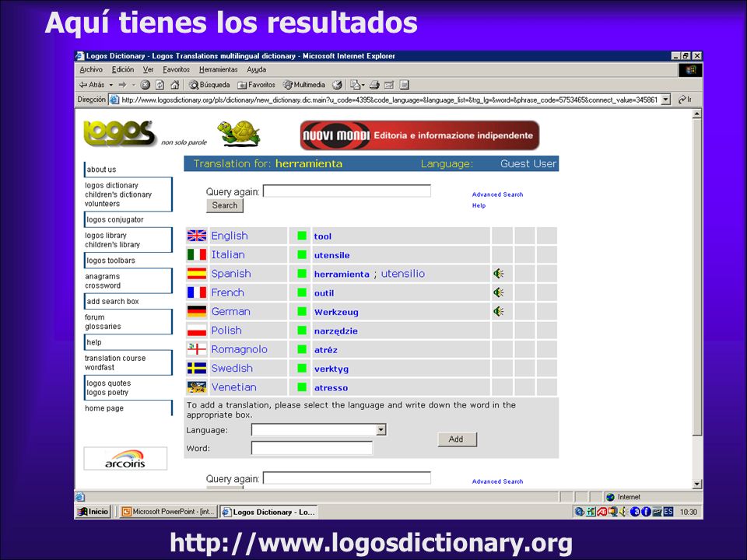Image resolution: width=747 pixels, height=560 pixels.
Task: Open the Ayuda menu
Action: (256, 69)
